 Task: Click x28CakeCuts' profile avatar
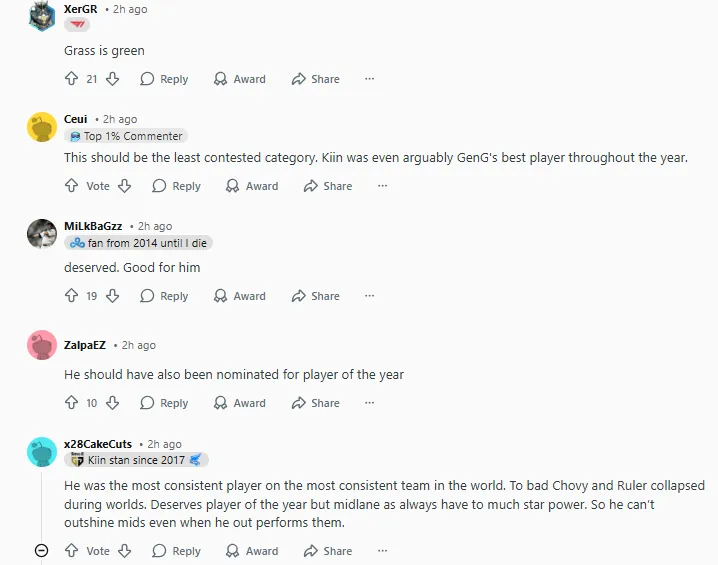(41, 451)
